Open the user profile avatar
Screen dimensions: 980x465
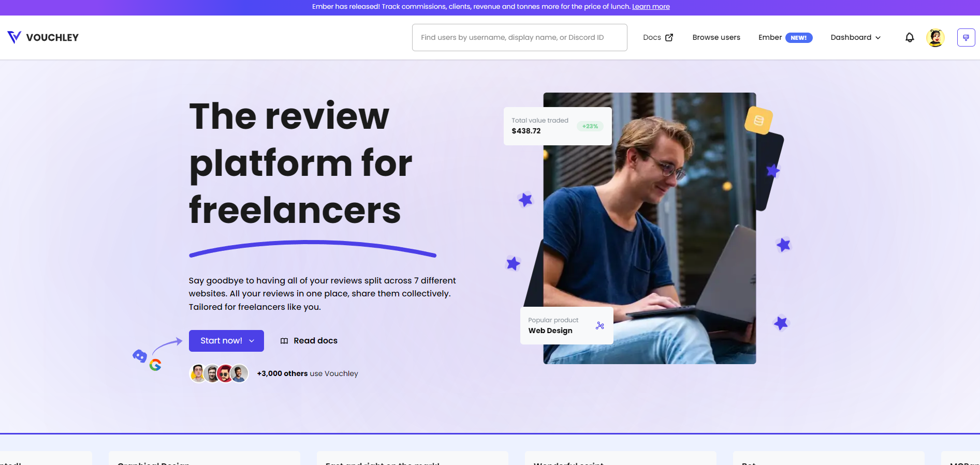click(935, 37)
